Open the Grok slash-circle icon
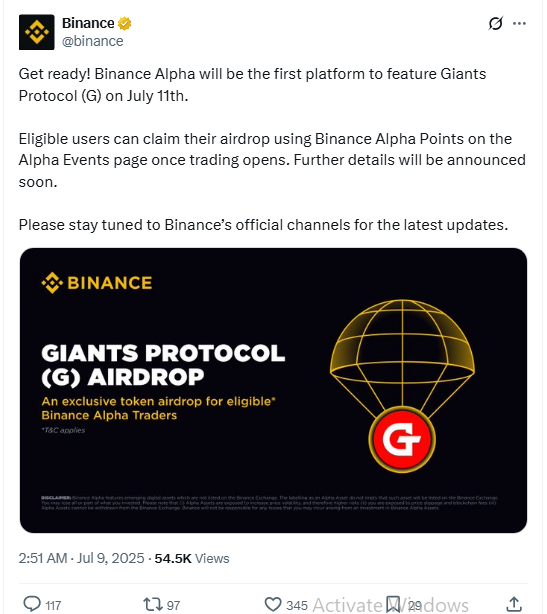547x614 pixels. (495, 23)
